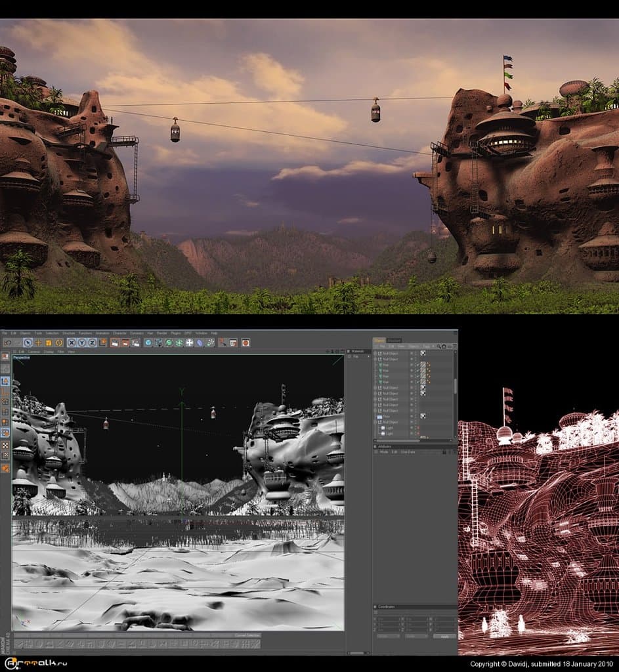Switch to the Structure tab
The width and height of the screenshot is (619, 672).
[394, 340]
